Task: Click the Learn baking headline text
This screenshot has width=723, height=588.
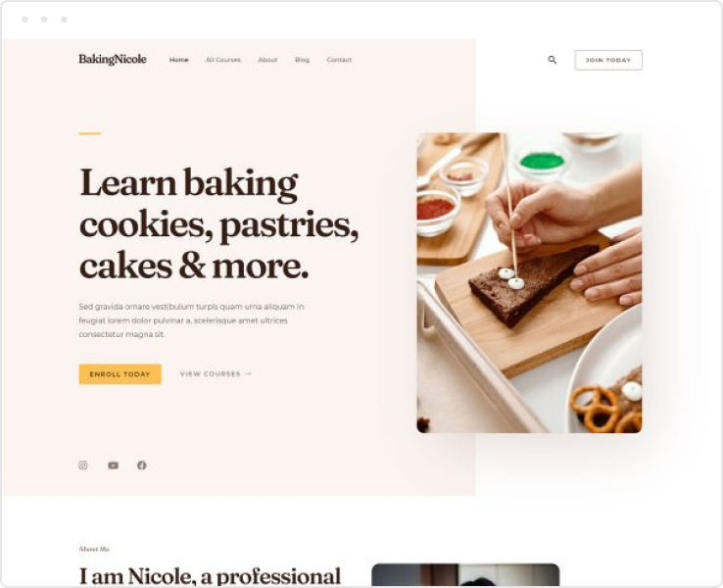Action: (x=219, y=223)
